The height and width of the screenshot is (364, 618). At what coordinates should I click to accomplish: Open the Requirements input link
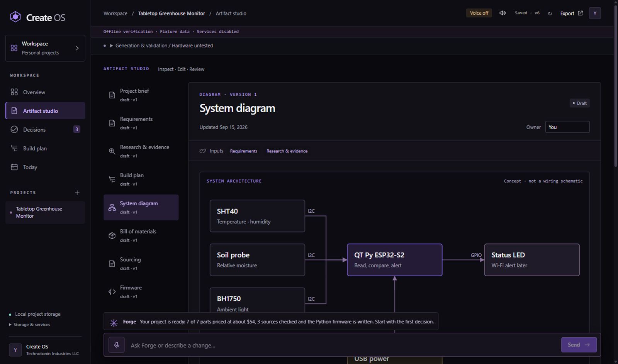click(243, 151)
